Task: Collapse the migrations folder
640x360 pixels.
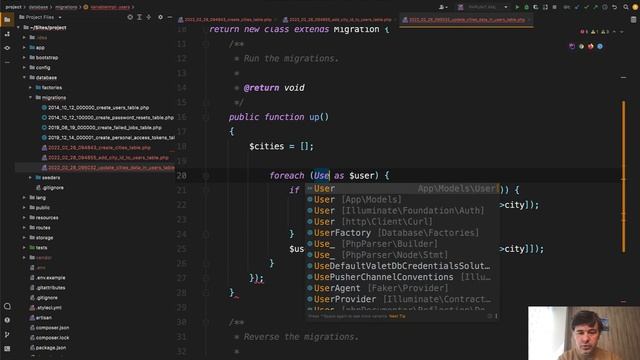Action: [30, 98]
